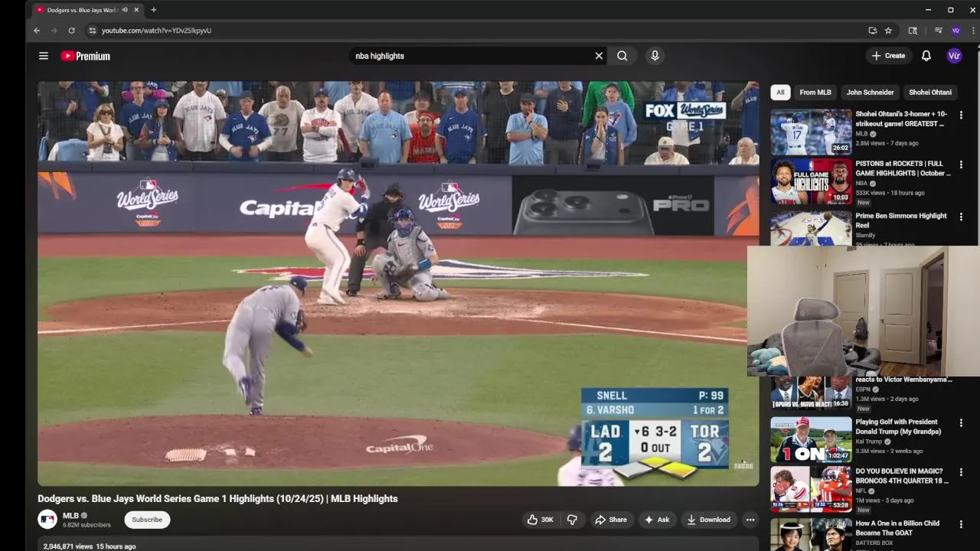Open Chrome three-dot menu

[x=973, y=31]
